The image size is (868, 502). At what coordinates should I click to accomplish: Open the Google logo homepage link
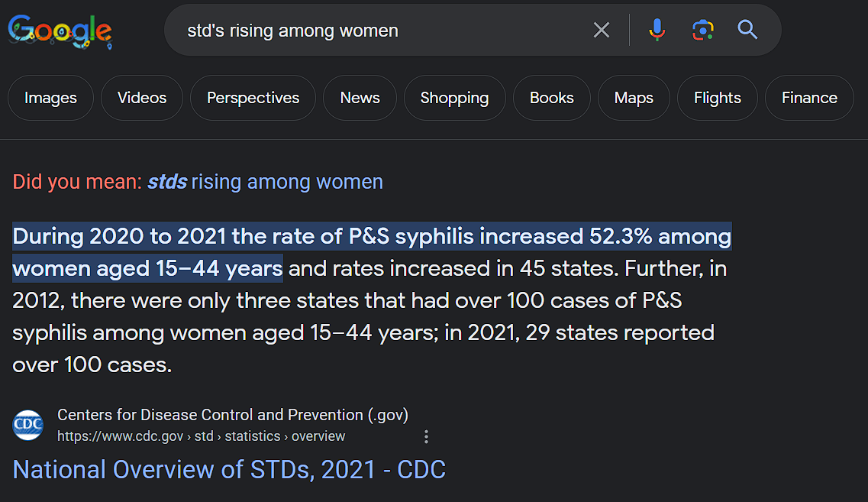pos(60,31)
